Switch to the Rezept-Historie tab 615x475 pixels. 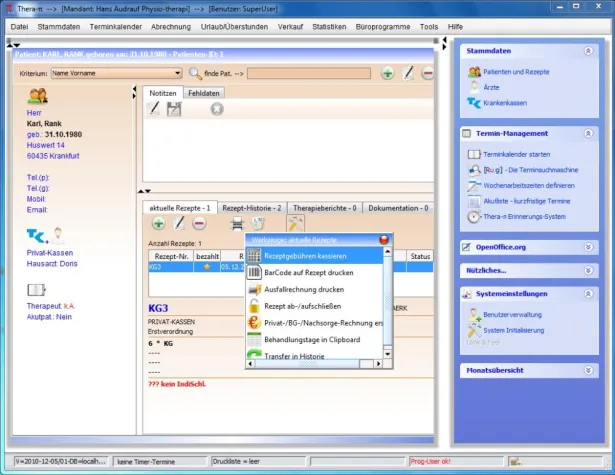[x=251, y=207]
